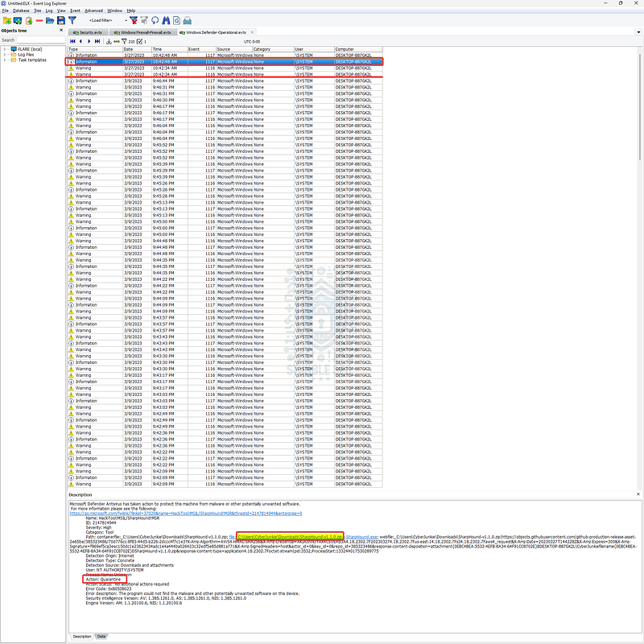Click the add log folder toolbar icon

click(x=7, y=21)
